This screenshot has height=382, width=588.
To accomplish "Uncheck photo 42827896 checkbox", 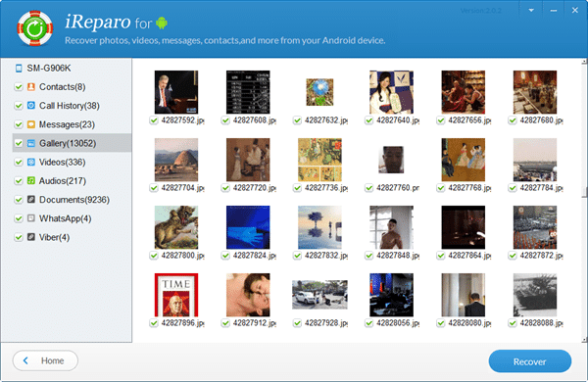I will 154,323.
